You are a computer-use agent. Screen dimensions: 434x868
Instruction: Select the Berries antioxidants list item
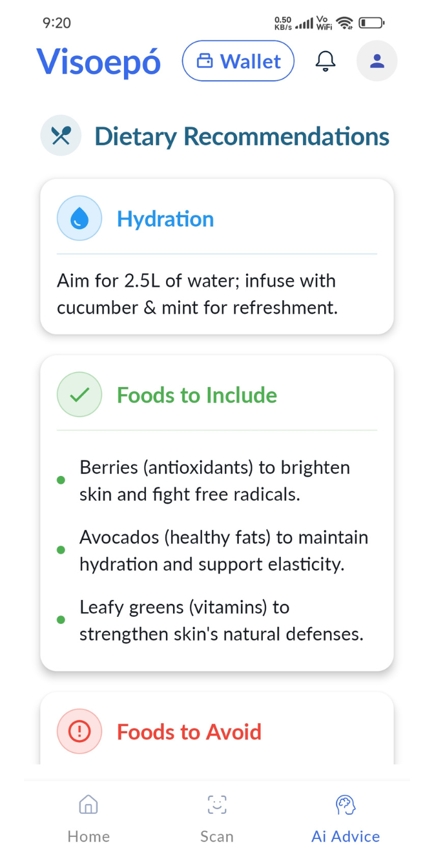coord(214,480)
